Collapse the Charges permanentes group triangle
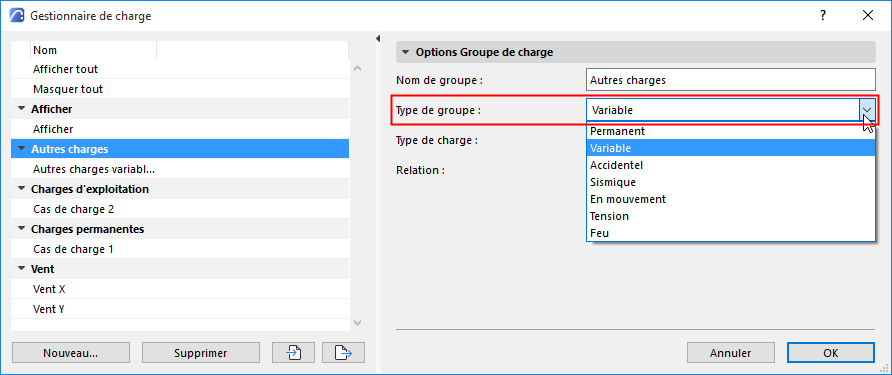Screen dimensions: 892x375 point(22,229)
